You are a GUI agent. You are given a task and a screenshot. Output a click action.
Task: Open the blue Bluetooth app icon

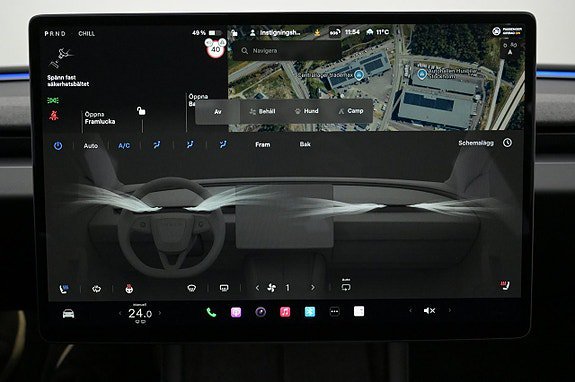pyautogui.click(x=310, y=312)
